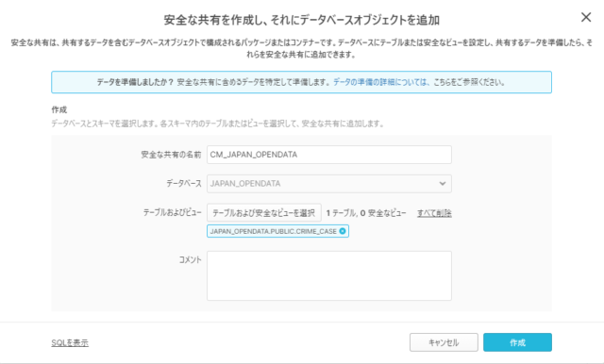Click the 作成 section heading
Image resolution: width=604 pixels, height=364 pixels.
(59, 109)
